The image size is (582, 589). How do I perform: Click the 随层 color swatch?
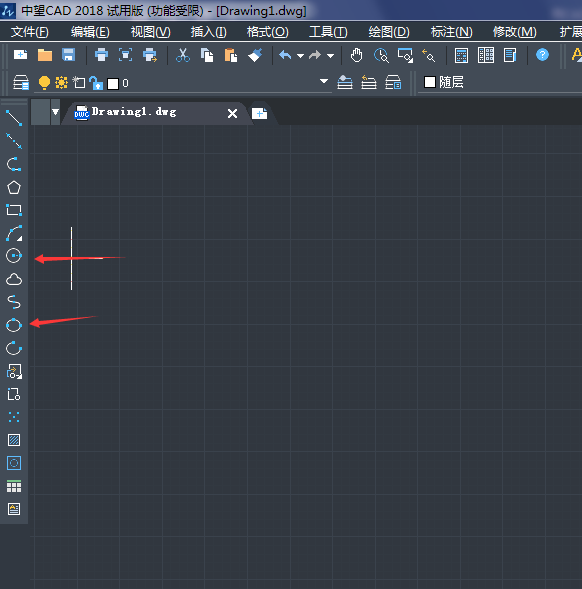click(429, 82)
